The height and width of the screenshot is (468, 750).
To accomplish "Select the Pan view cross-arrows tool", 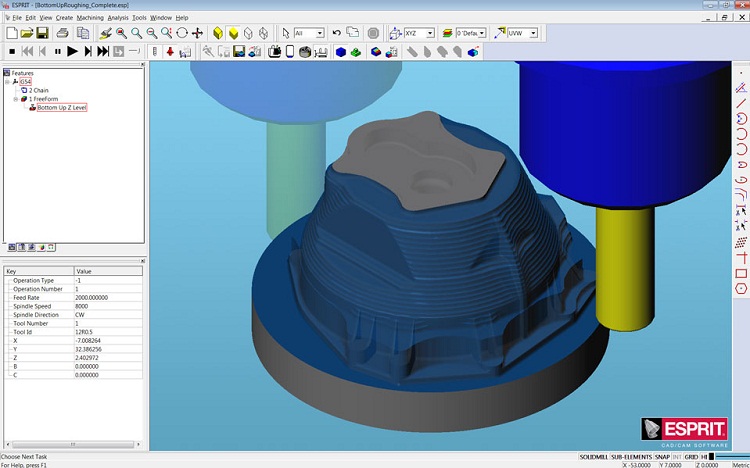I will (x=197, y=33).
